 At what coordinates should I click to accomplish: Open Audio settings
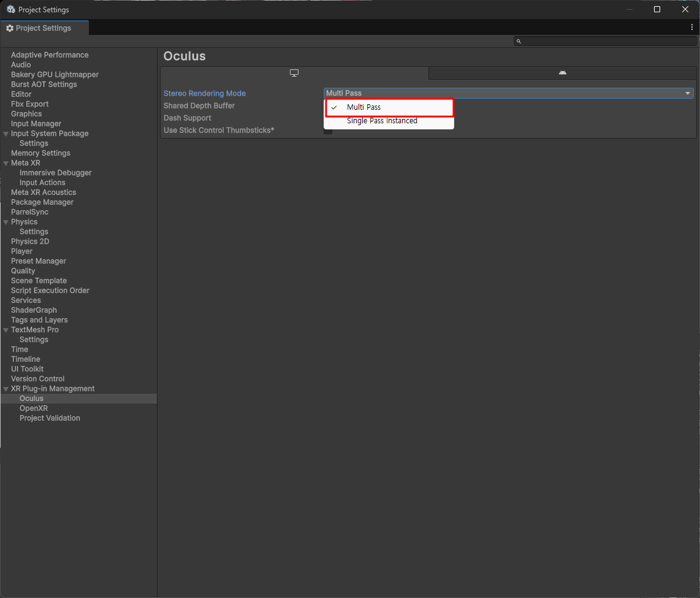click(x=21, y=65)
